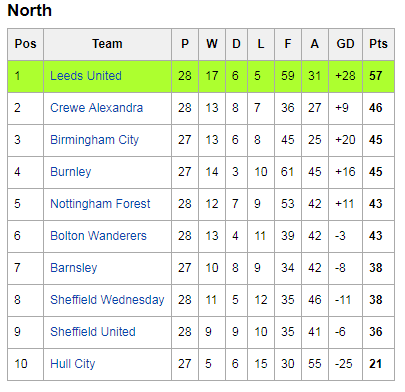405x392 pixels.
Task: Click the Pts column header
Action: tap(378, 44)
